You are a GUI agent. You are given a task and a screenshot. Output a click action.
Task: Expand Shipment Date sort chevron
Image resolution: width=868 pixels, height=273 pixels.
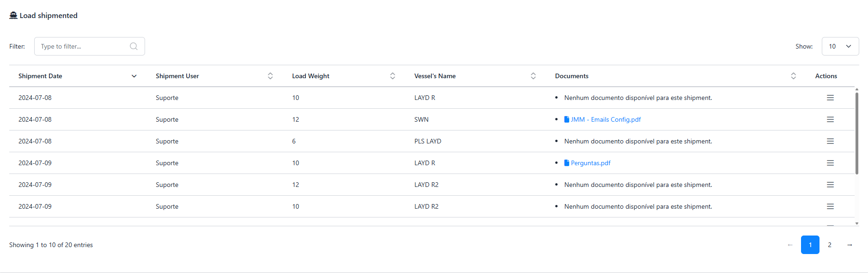pyautogui.click(x=134, y=76)
